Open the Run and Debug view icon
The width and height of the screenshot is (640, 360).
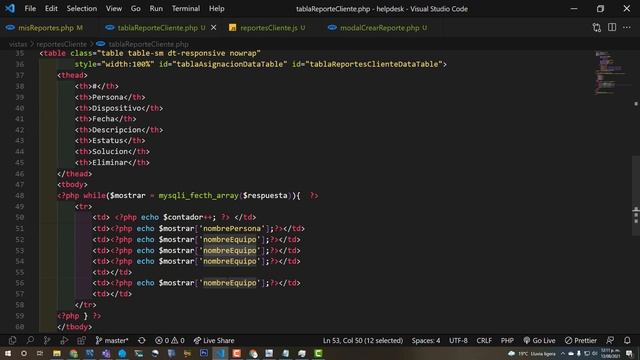(x=64, y=340)
